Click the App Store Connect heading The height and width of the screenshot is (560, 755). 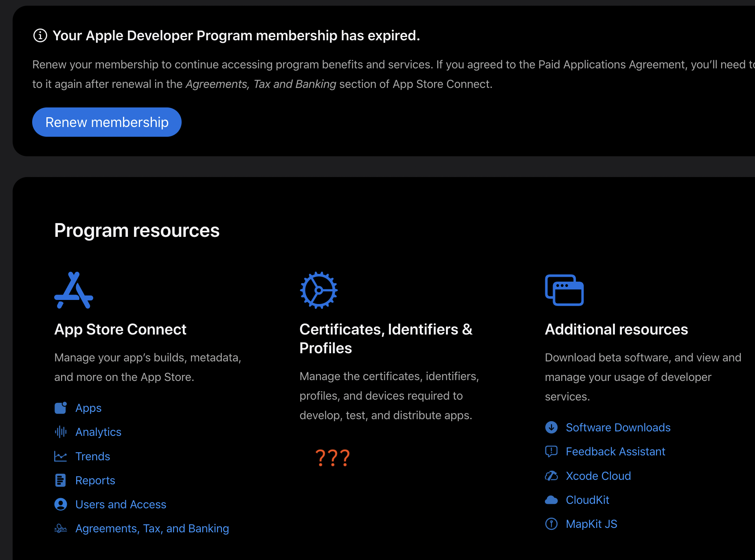120,329
